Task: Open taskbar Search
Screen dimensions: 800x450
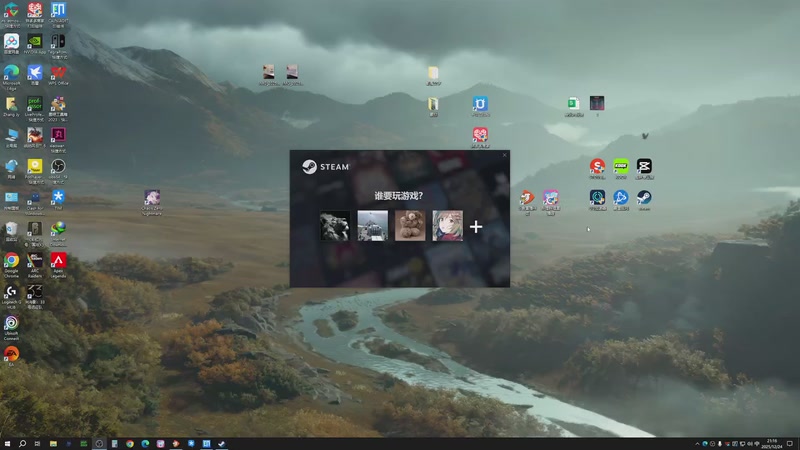Action: click(22, 444)
